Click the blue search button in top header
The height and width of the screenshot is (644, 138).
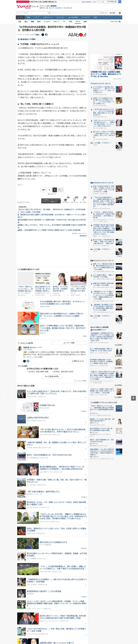pyautogui.click(x=120, y=2)
